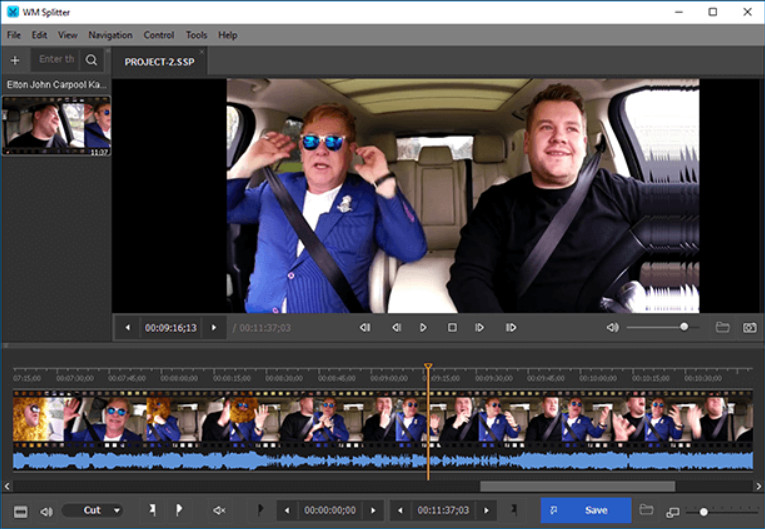Take a snapshot with camera icon

(x=750, y=327)
